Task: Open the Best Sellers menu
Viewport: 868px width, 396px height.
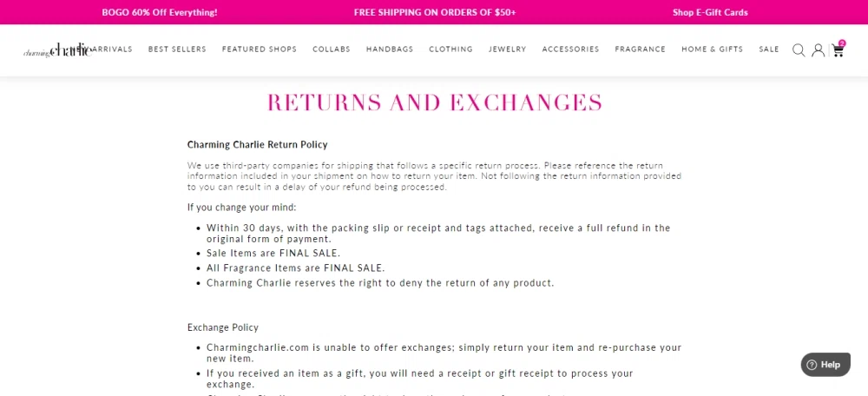Action: point(177,49)
